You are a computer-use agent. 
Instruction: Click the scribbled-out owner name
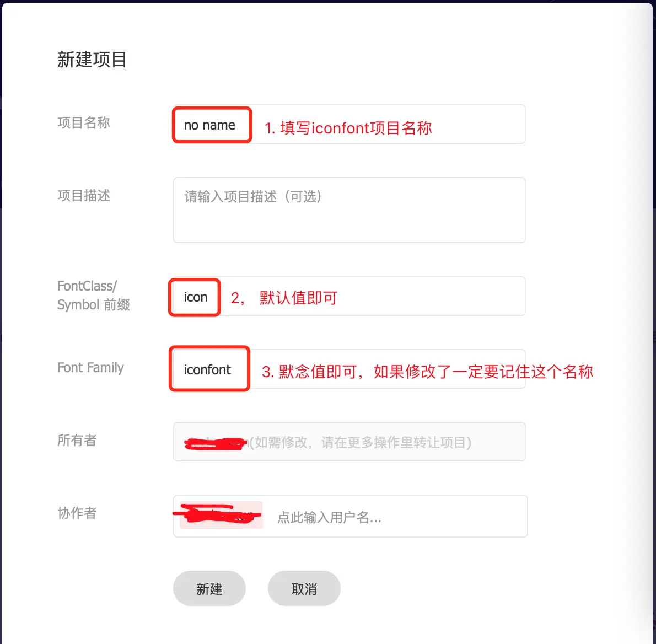coord(215,443)
